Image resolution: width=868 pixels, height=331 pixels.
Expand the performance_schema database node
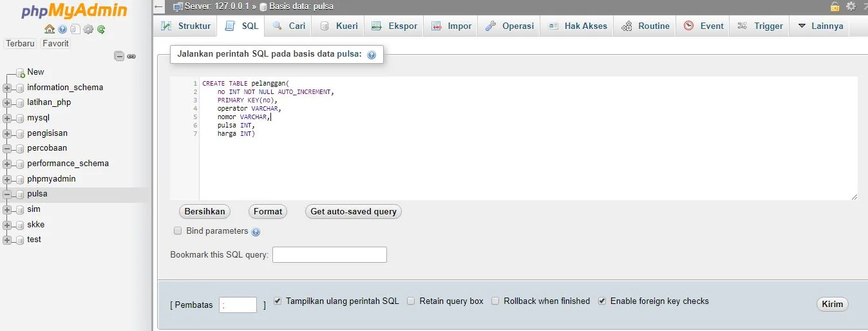[x=7, y=164]
